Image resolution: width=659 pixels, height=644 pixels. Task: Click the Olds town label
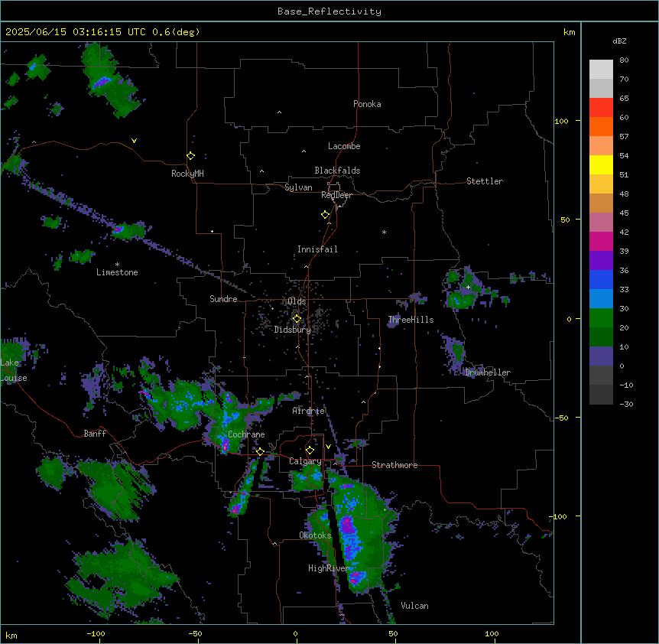click(297, 301)
